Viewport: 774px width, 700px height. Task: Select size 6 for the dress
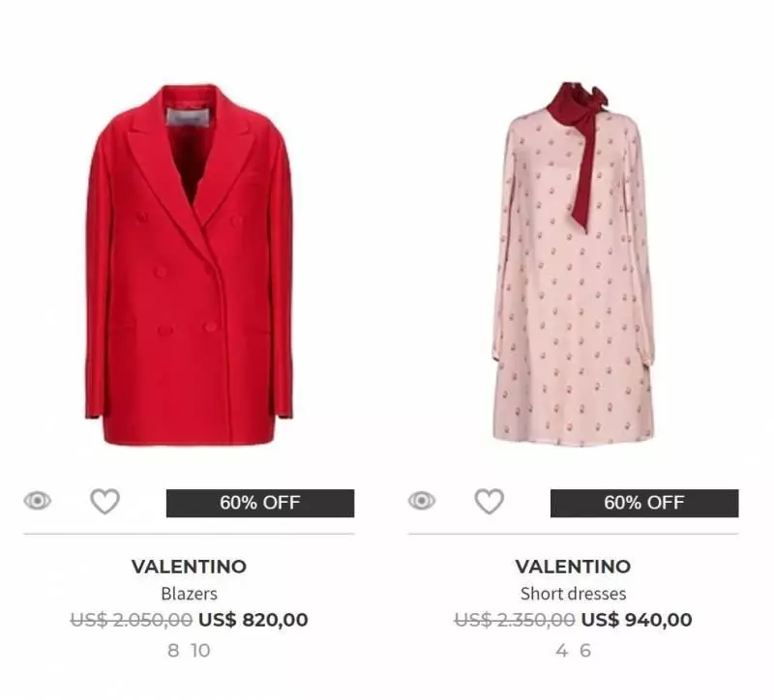pos(585,650)
